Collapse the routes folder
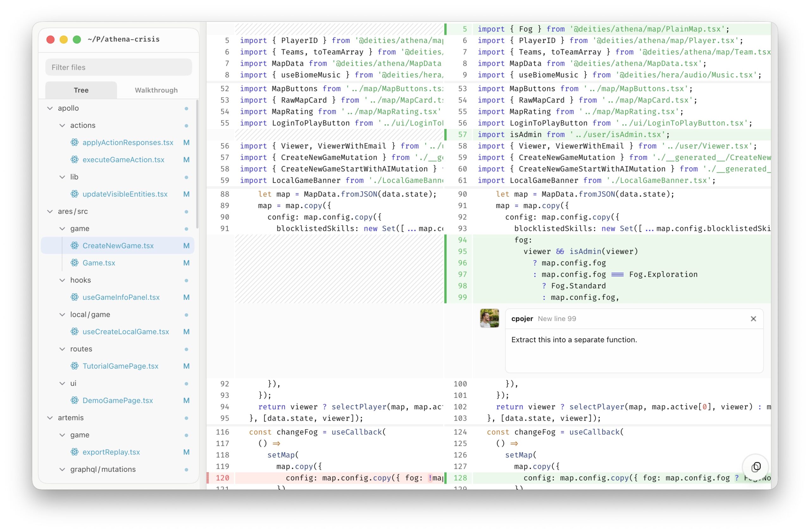 (62, 349)
